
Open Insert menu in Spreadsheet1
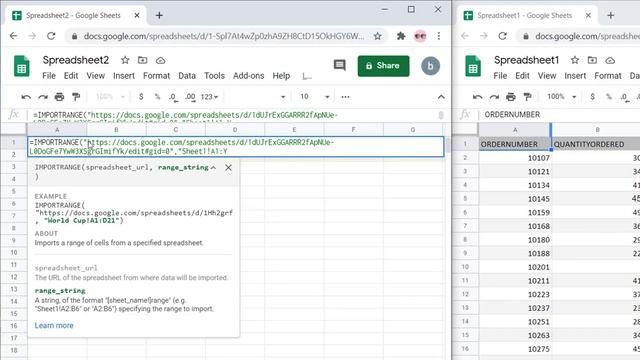click(x=575, y=76)
